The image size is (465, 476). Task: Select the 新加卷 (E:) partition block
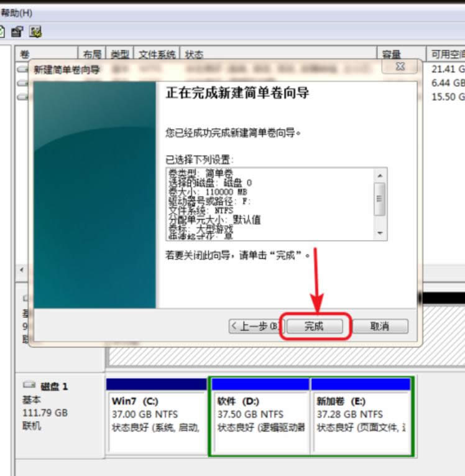pos(361,417)
